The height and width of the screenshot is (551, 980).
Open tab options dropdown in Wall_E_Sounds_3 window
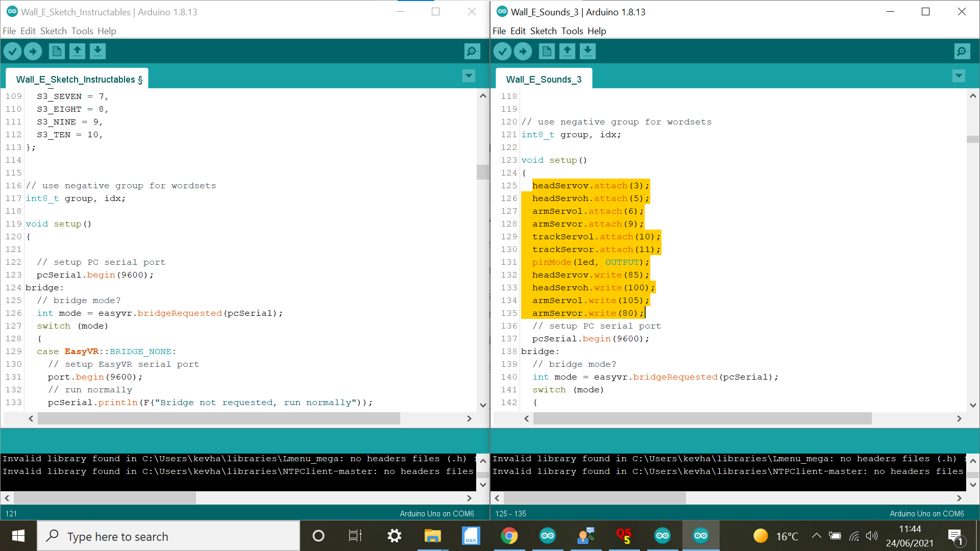(x=959, y=76)
